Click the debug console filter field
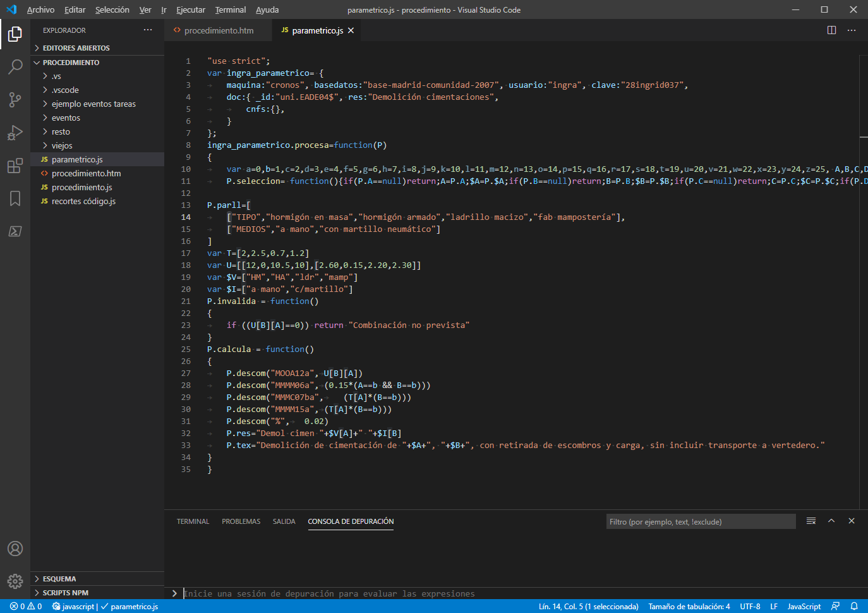The image size is (868, 613). click(700, 521)
